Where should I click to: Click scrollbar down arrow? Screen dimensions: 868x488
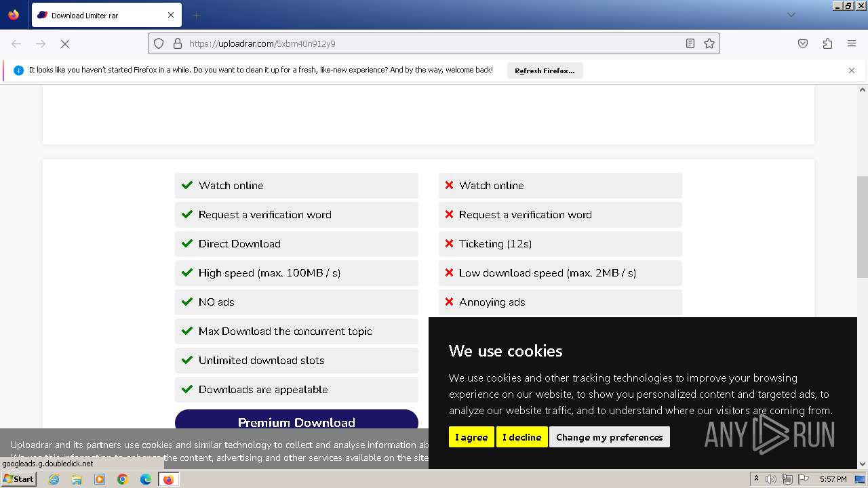click(x=863, y=464)
